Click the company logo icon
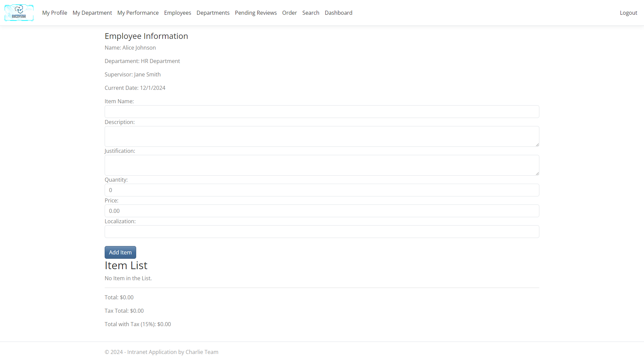This screenshot has width=644, height=362. [19, 13]
